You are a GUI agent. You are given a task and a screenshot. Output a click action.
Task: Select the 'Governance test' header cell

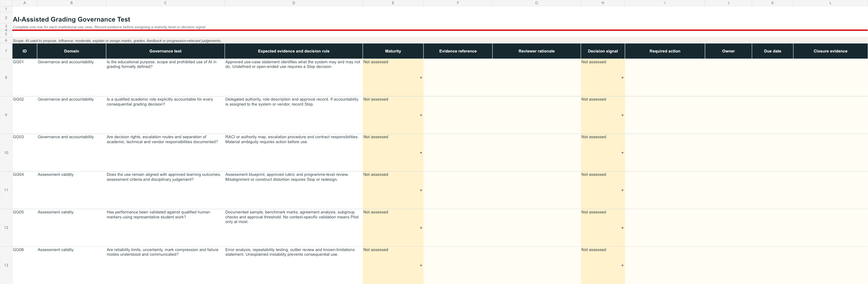[x=165, y=51]
